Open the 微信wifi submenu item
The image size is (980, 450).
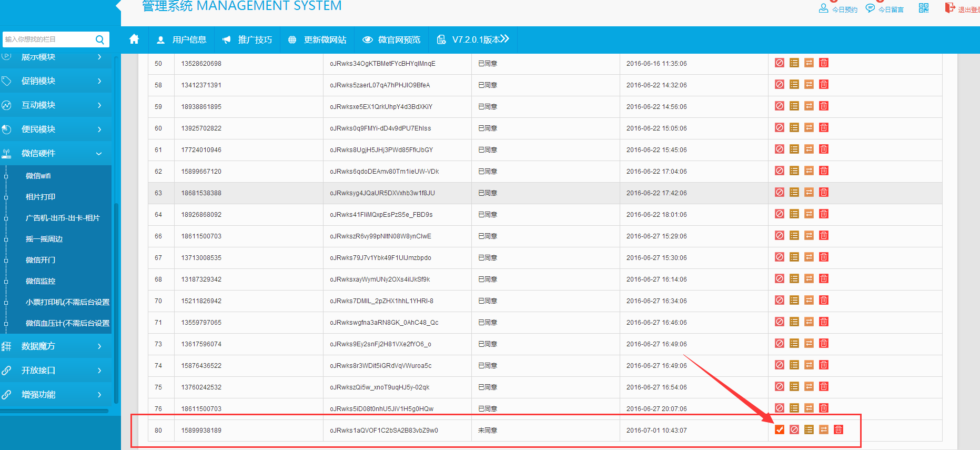tap(38, 176)
